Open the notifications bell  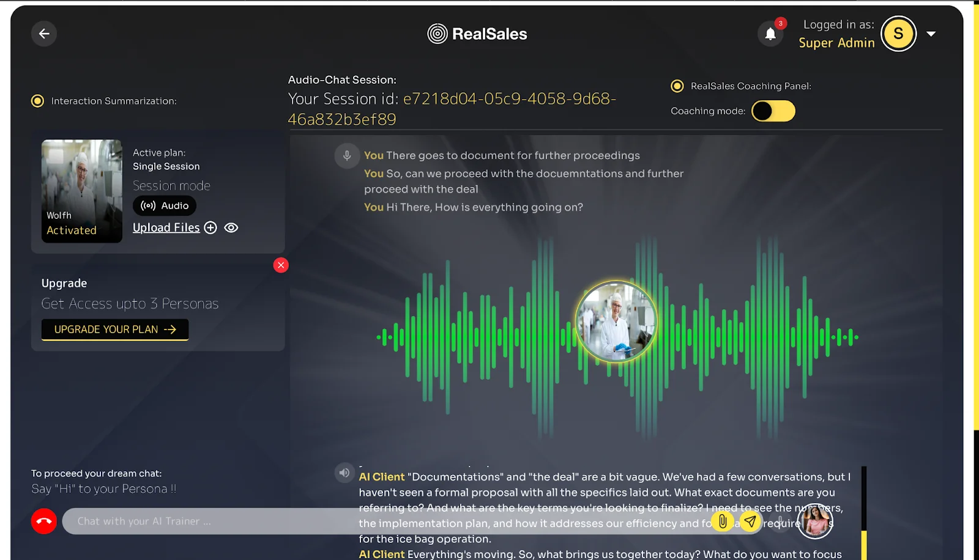point(770,34)
